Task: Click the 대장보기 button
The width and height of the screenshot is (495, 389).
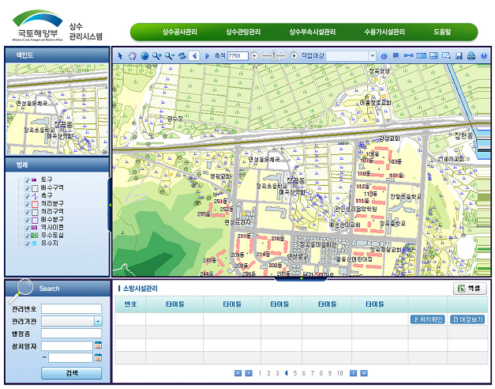Action: [x=467, y=319]
